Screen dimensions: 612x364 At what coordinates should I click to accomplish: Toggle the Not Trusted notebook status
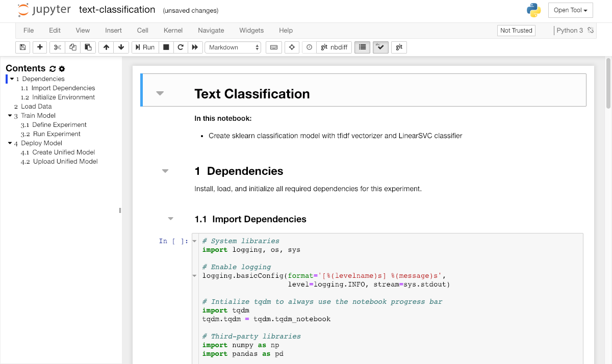tap(516, 31)
